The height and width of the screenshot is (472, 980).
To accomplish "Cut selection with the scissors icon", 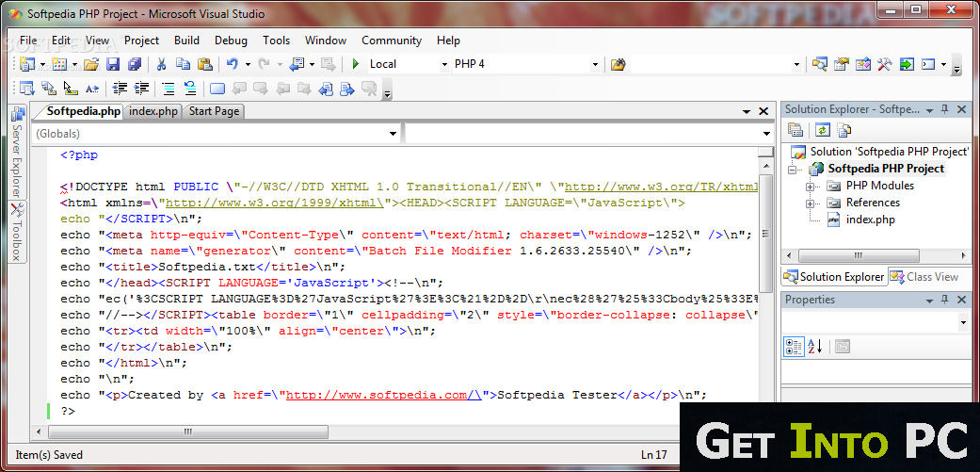I will [x=161, y=64].
